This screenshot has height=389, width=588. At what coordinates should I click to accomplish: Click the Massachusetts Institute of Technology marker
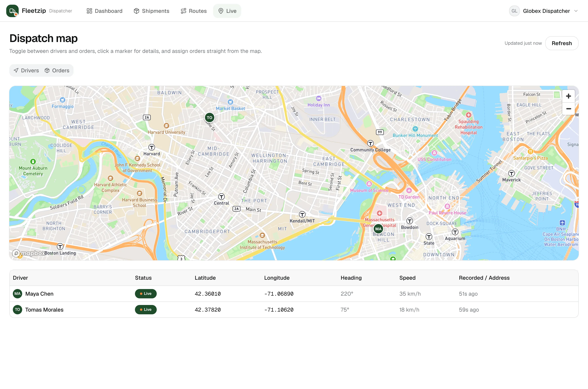262,235
